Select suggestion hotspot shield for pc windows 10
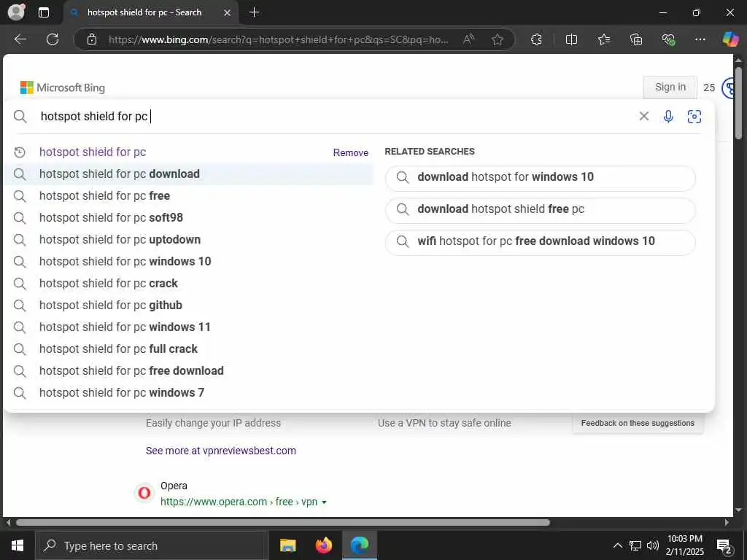Image resolution: width=747 pixels, height=560 pixels. (x=189, y=262)
